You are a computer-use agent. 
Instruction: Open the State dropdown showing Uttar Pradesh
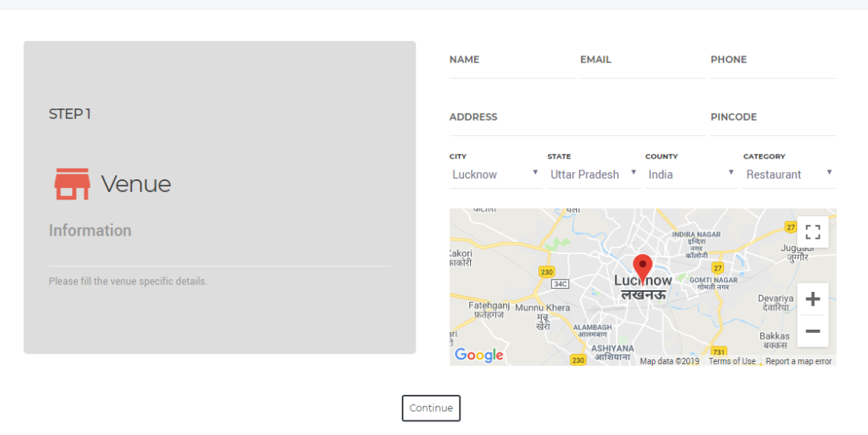(593, 174)
